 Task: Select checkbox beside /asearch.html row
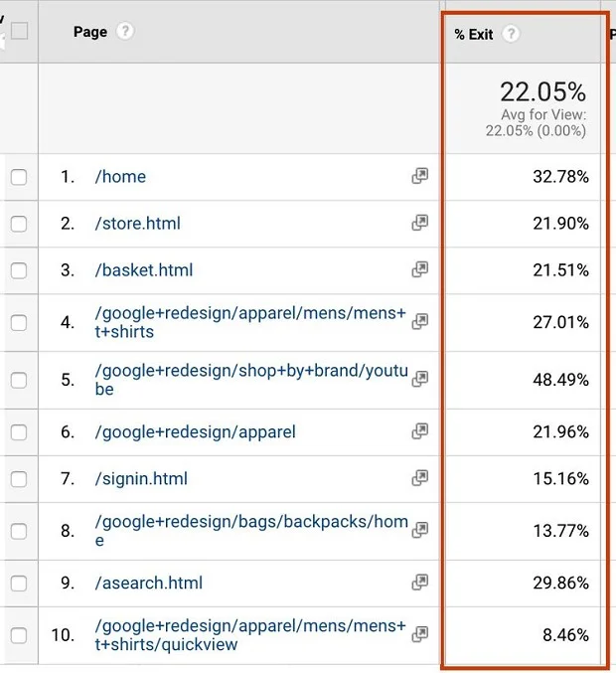click(x=19, y=583)
